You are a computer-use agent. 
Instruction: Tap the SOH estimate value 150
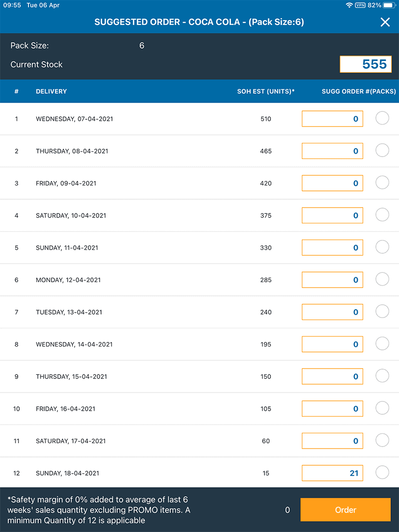(x=266, y=376)
